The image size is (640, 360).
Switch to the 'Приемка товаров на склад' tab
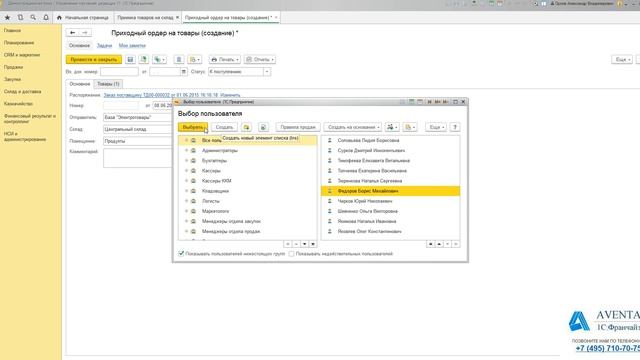(145, 18)
